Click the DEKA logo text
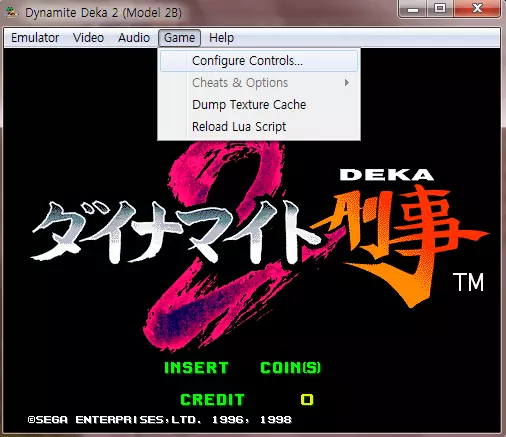This screenshot has height=437, width=506. (x=387, y=175)
